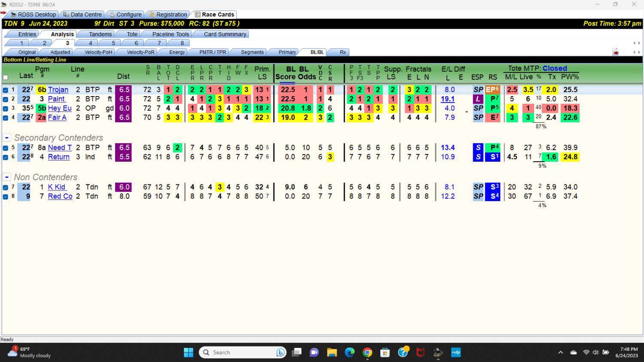Open the Need T horse link
The height and width of the screenshot is (362, 644).
60,148
